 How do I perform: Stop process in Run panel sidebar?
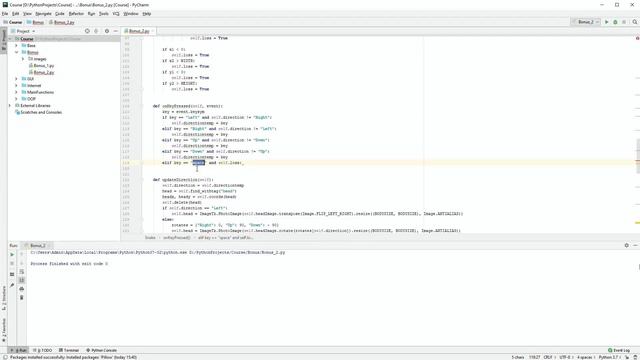(12, 263)
